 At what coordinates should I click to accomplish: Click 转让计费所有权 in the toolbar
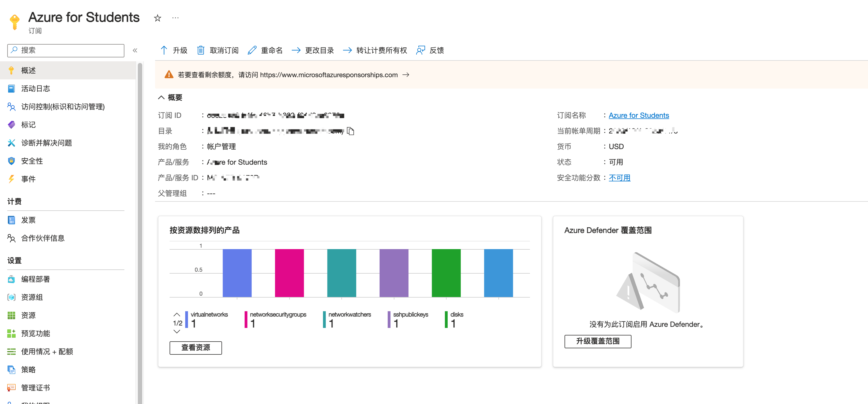coord(375,50)
